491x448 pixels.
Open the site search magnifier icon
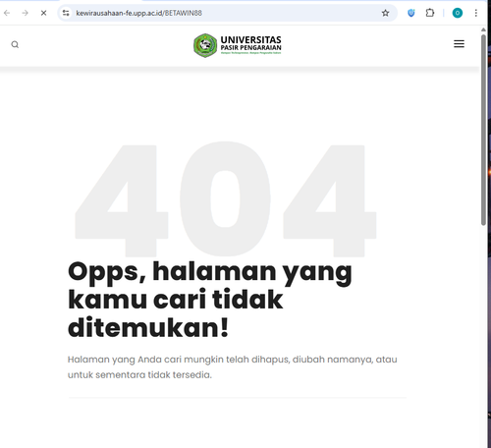(15, 44)
